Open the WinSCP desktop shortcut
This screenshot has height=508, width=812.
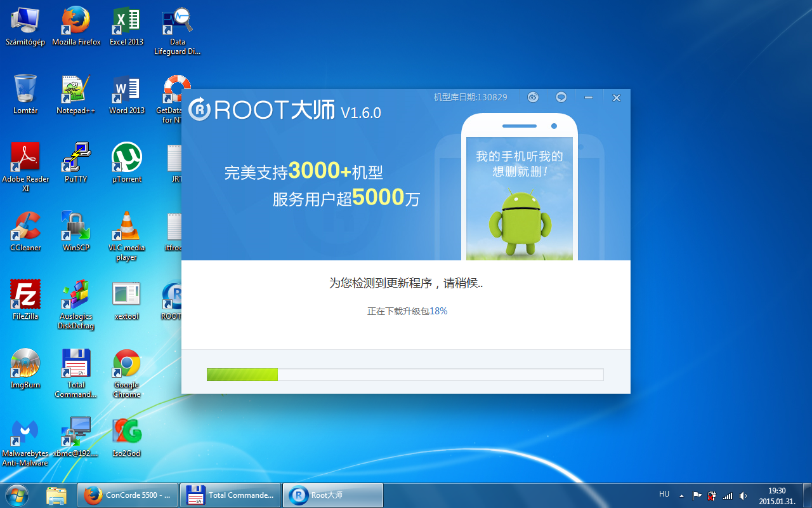pos(76,231)
